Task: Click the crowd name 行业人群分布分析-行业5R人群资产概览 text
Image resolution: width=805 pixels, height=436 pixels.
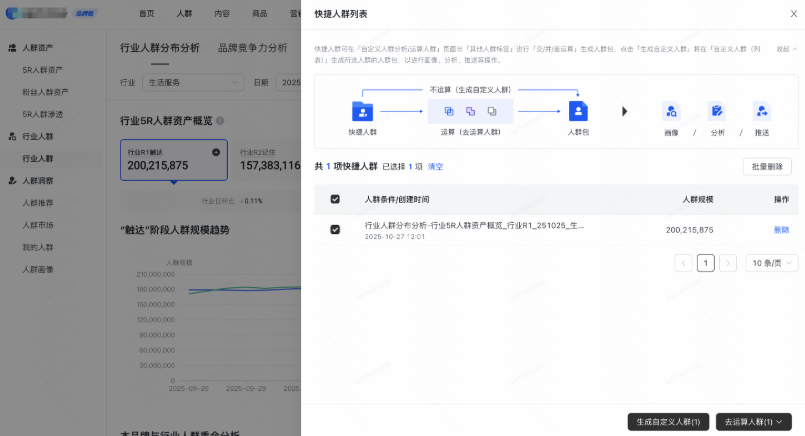Action: 474,225
